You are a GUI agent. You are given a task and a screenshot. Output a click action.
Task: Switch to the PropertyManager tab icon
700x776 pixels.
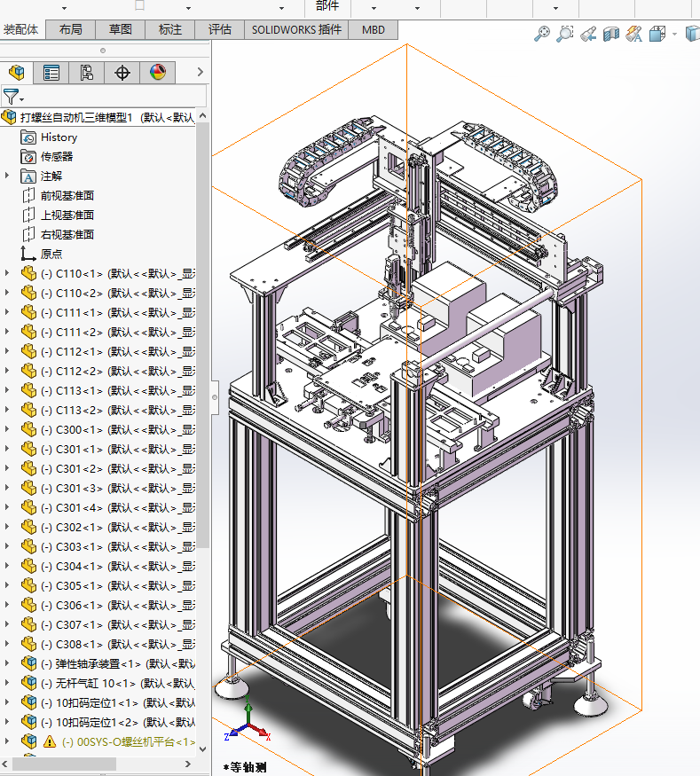tap(51, 73)
